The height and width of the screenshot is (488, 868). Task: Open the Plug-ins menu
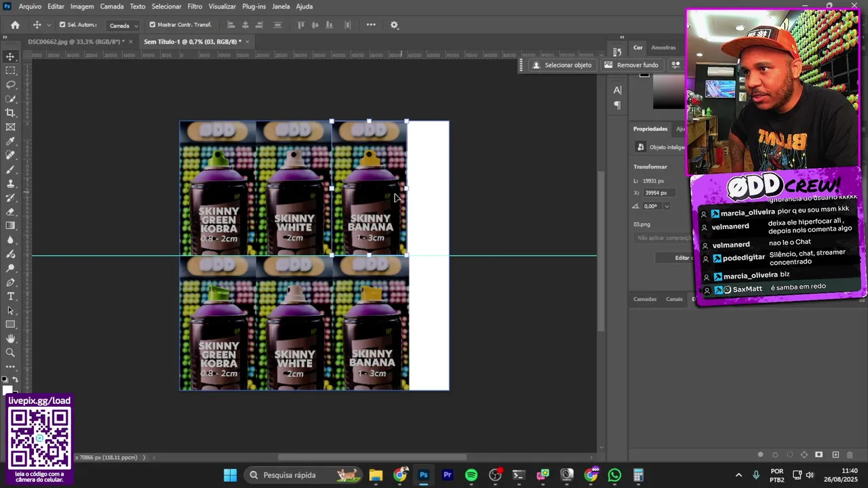point(254,6)
